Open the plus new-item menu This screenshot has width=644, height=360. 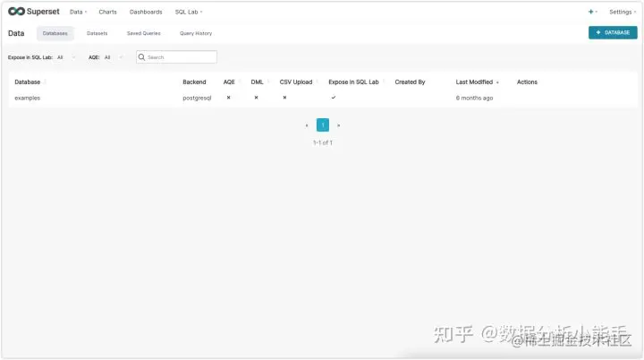pos(592,12)
